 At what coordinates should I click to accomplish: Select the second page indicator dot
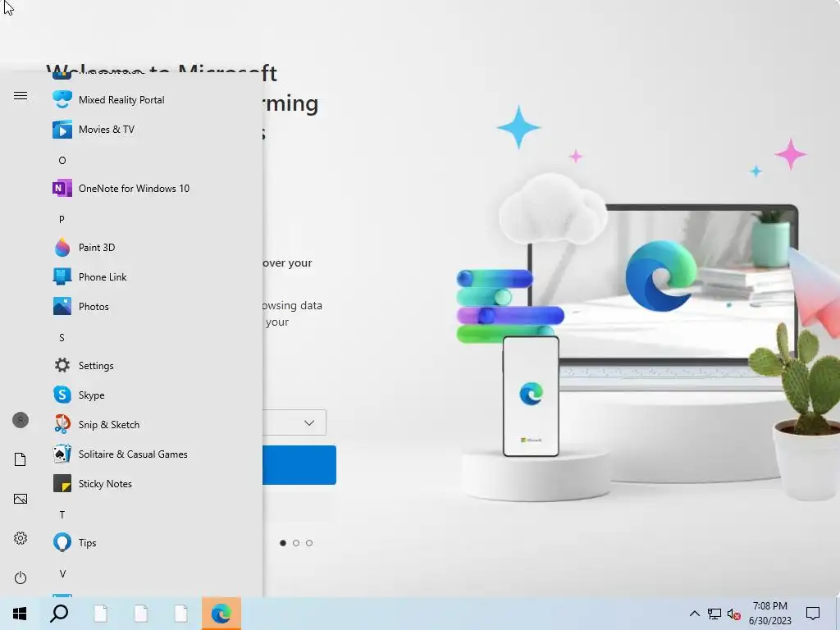296,543
